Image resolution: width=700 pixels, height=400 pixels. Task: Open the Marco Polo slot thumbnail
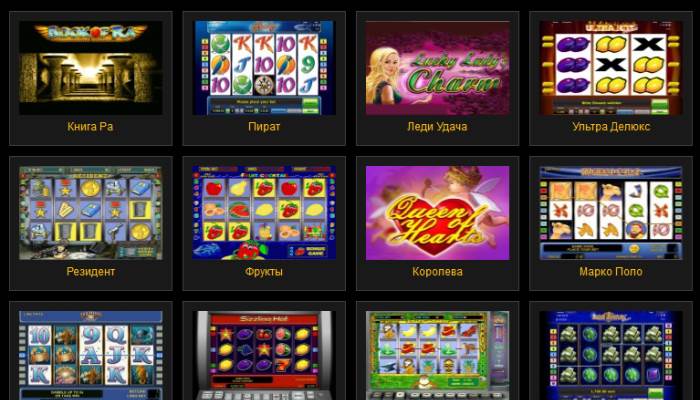click(611, 213)
